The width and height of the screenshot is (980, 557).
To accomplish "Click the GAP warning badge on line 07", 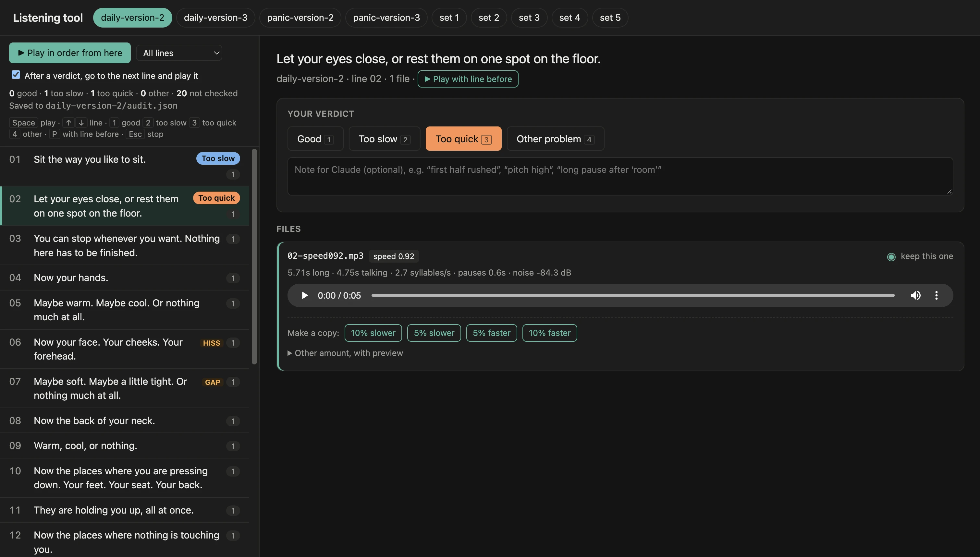I will pos(213,382).
